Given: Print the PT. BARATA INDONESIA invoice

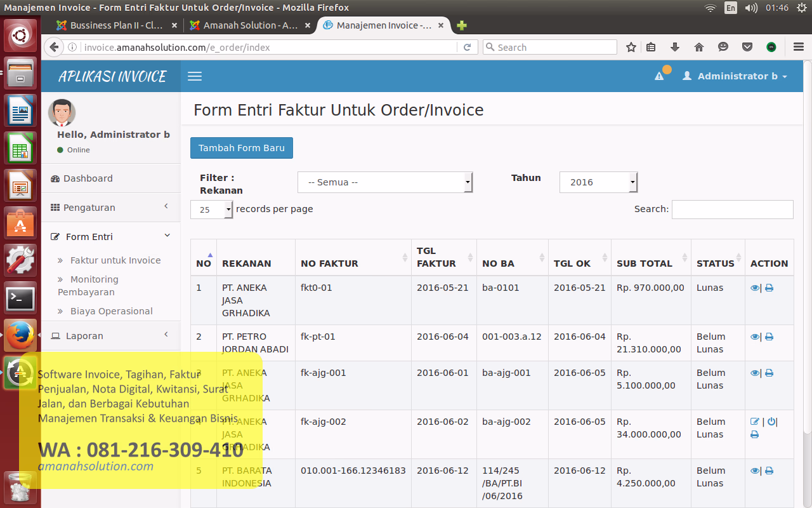Looking at the screenshot, I should point(769,471).
